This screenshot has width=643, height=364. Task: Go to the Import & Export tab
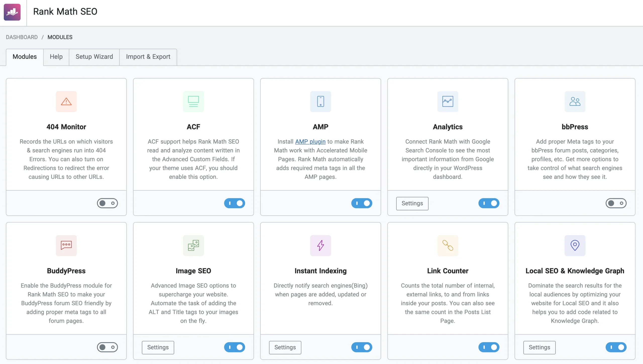click(x=148, y=57)
